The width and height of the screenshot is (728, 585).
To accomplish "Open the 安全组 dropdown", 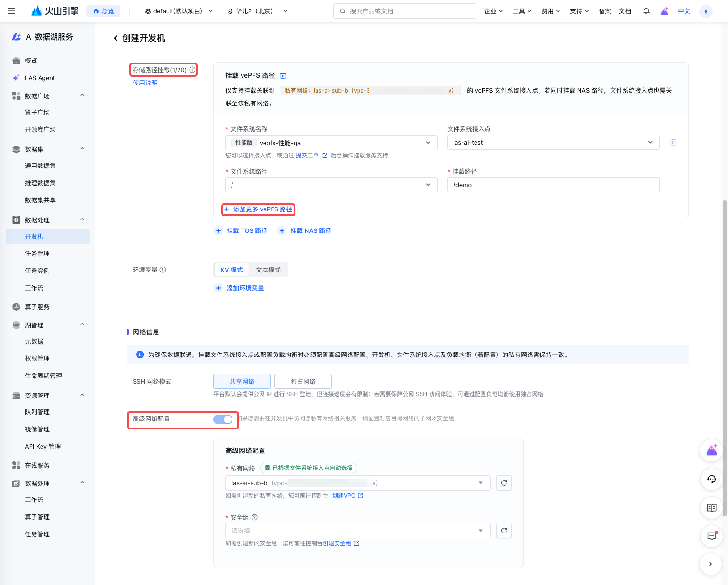I will click(x=357, y=531).
